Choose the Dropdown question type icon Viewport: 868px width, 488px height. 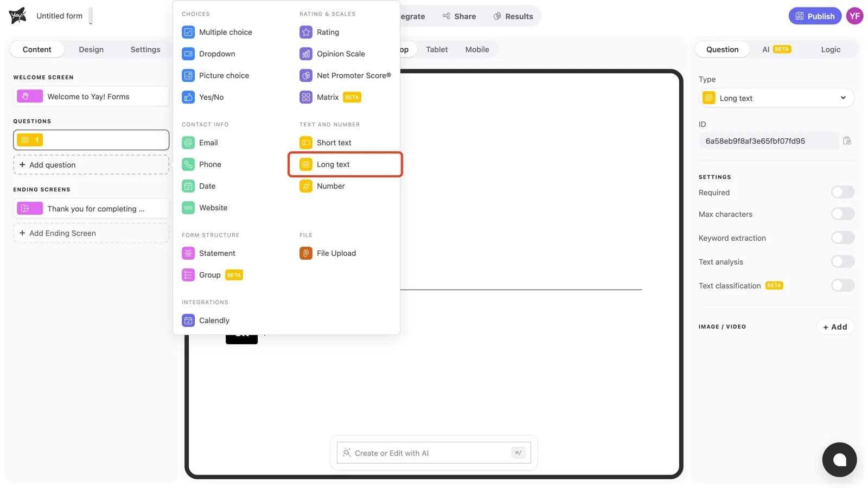click(188, 54)
